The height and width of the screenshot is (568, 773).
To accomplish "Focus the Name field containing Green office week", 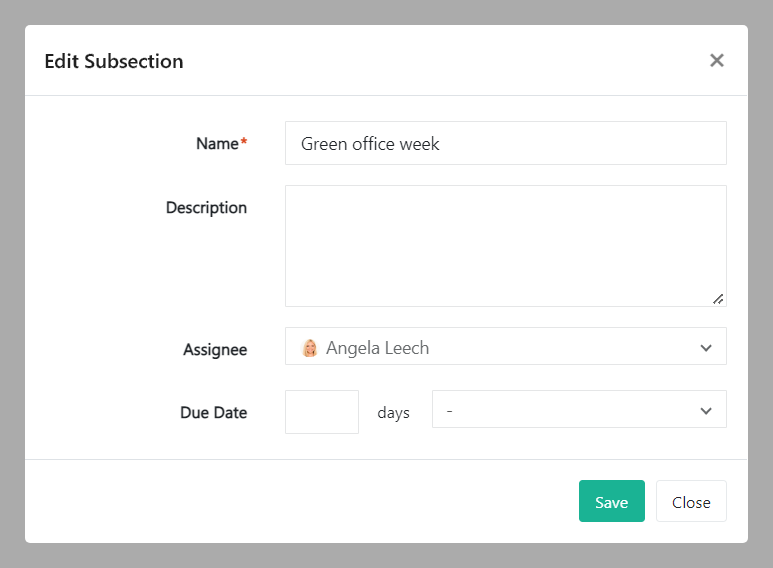I will 505,143.
